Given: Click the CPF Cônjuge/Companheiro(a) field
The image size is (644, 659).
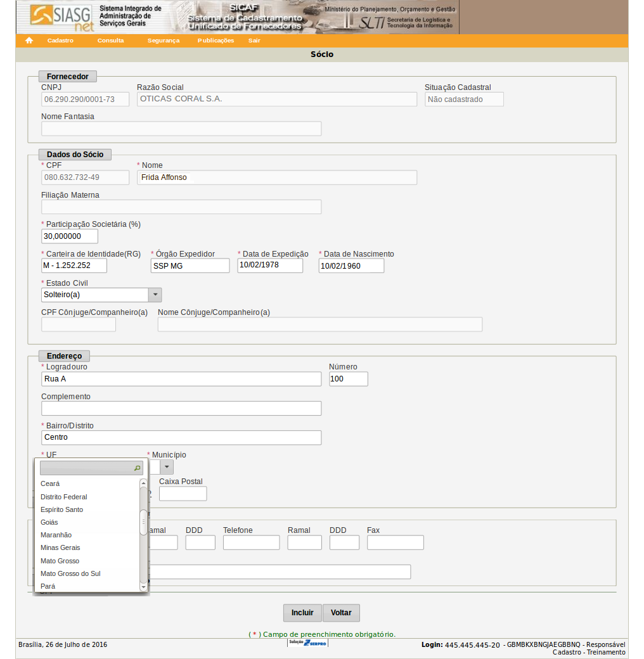Looking at the screenshot, I should point(79,324).
